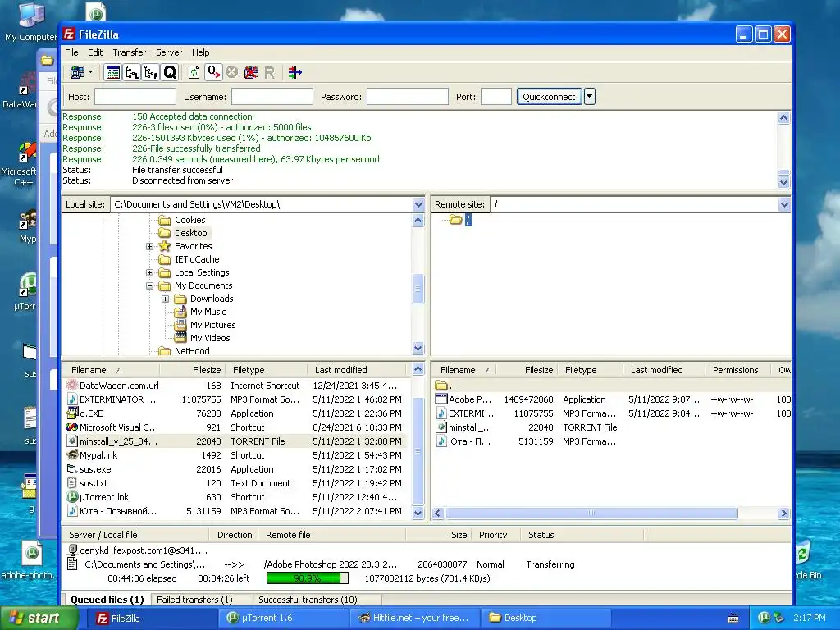Select sus.exe file icon
The image size is (840, 630).
72,469
